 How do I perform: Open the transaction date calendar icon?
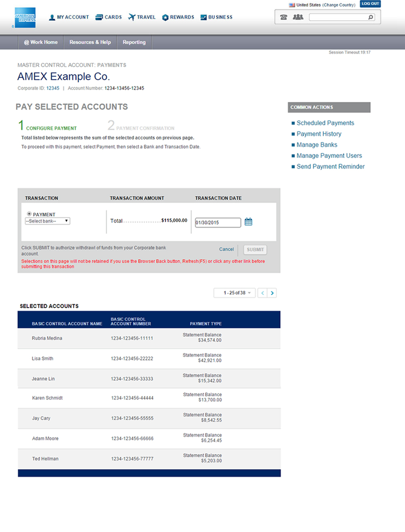click(249, 222)
